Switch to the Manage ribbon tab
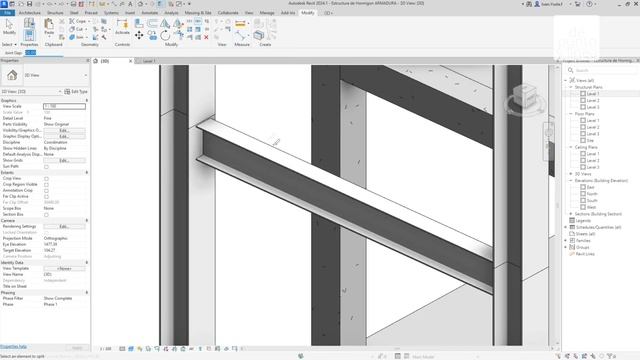 point(267,13)
